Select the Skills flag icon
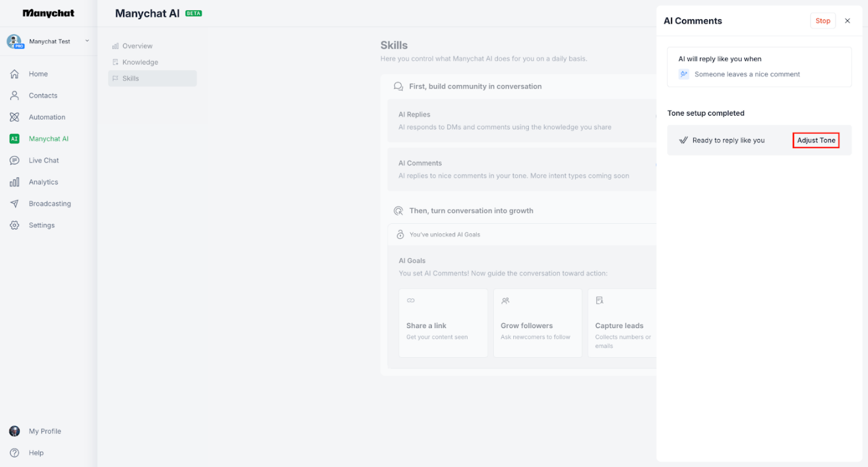Viewport: 868px width, 467px height. click(x=115, y=78)
